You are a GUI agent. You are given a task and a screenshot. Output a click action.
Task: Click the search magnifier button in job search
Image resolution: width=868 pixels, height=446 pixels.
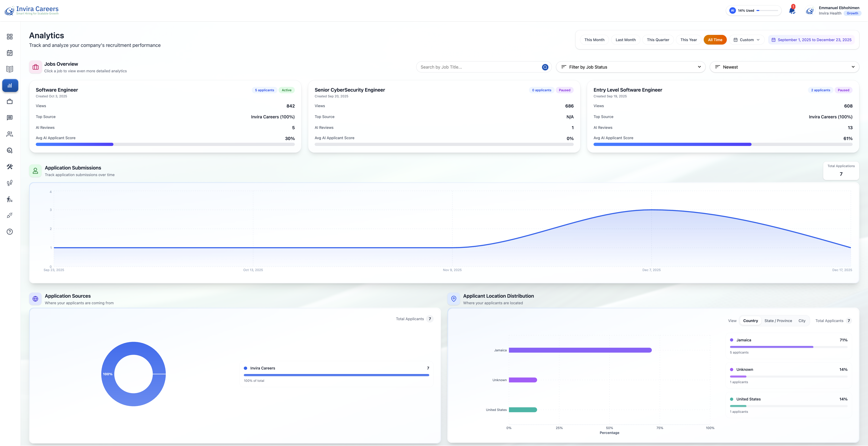tap(545, 67)
